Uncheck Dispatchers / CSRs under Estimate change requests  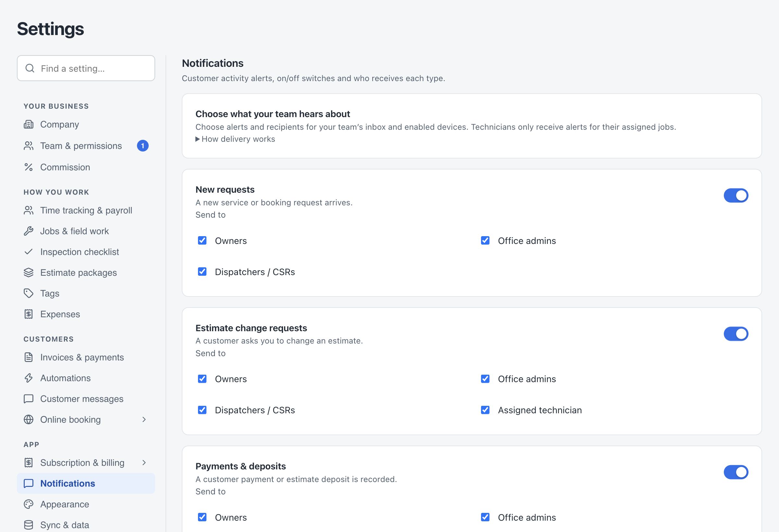pyautogui.click(x=202, y=410)
